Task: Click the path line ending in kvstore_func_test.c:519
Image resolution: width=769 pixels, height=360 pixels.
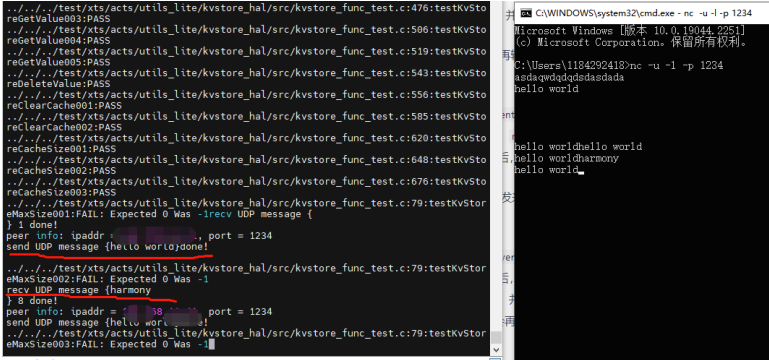Action: (x=247, y=51)
